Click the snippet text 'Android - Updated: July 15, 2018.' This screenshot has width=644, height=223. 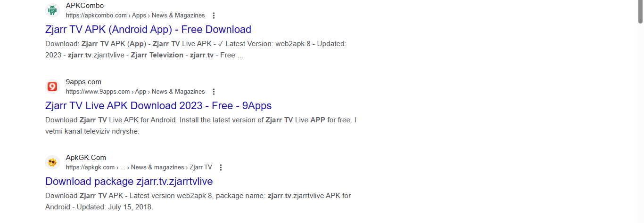tap(99, 207)
